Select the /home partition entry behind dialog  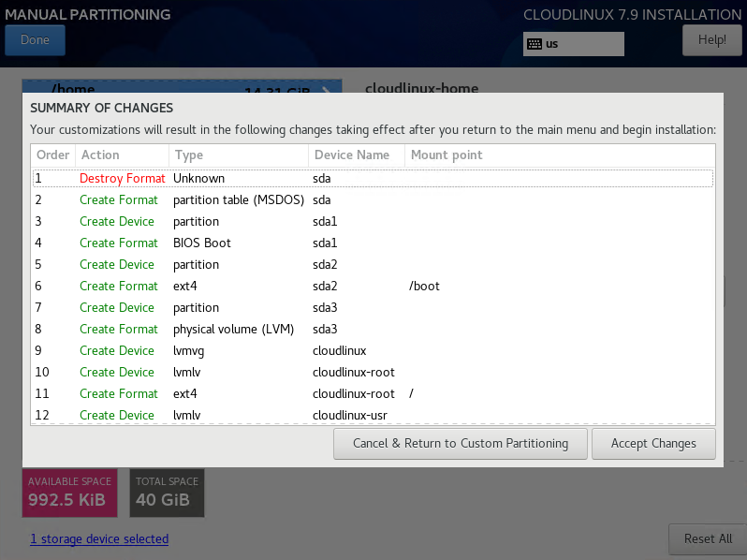[x=182, y=87]
